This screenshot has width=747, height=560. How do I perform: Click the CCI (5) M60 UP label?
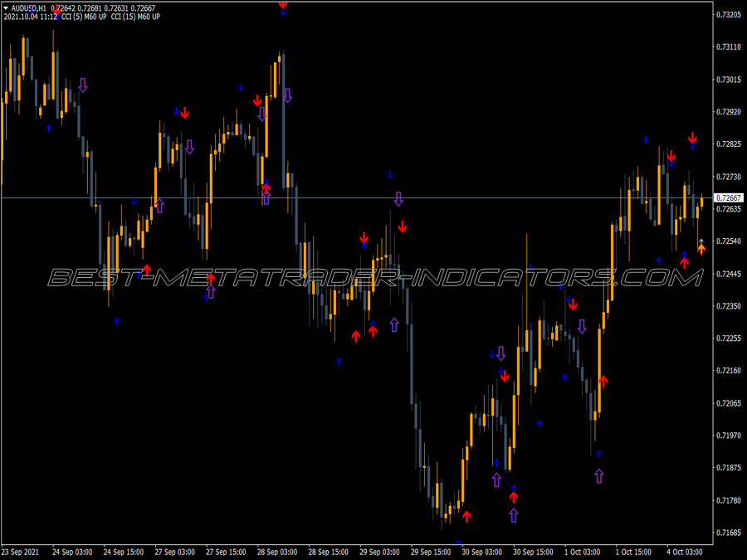click(84, 17)
